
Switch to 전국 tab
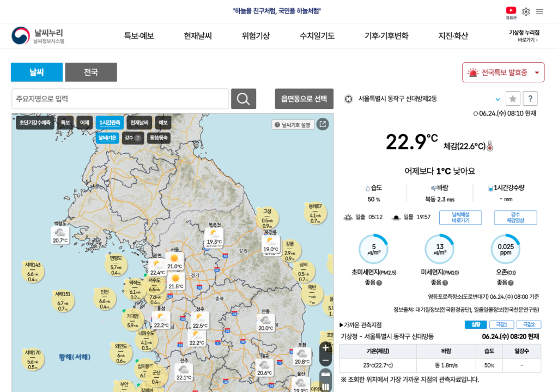(x=91, y=73)
